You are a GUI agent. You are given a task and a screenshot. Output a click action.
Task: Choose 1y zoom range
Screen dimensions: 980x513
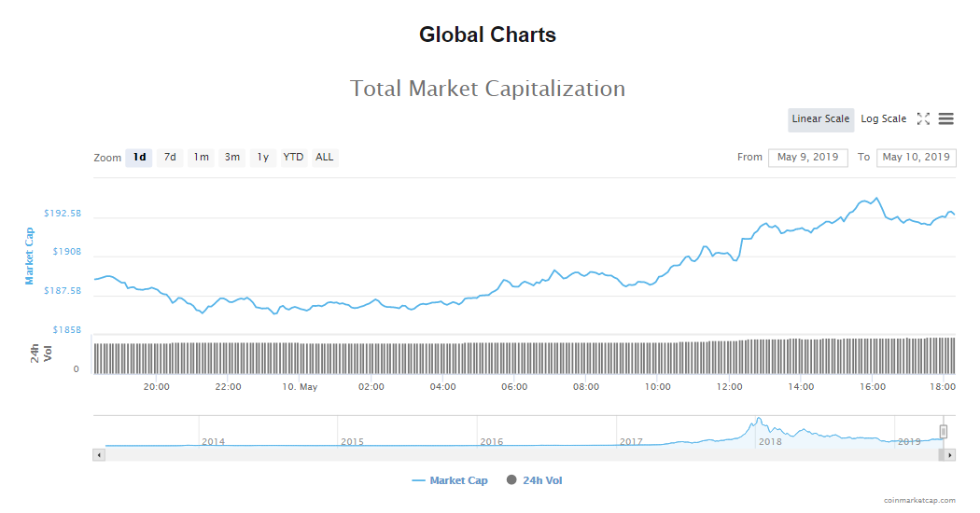(x=263, y=158)
